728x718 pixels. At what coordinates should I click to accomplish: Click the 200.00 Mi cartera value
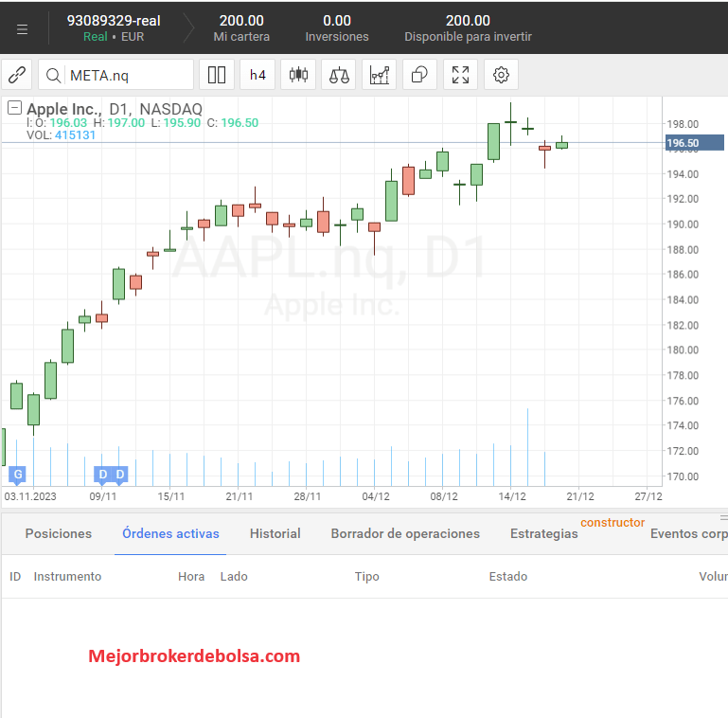pos(241,21)
